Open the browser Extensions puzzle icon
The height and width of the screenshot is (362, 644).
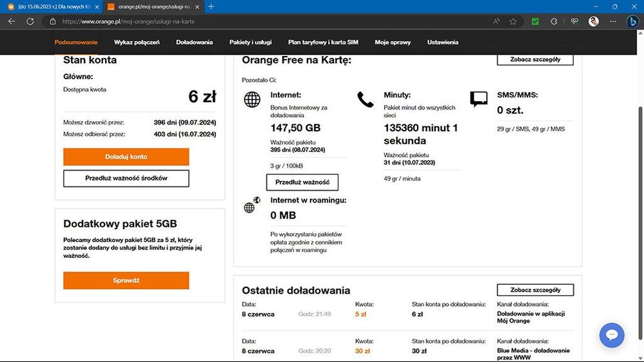coord(554,21)
